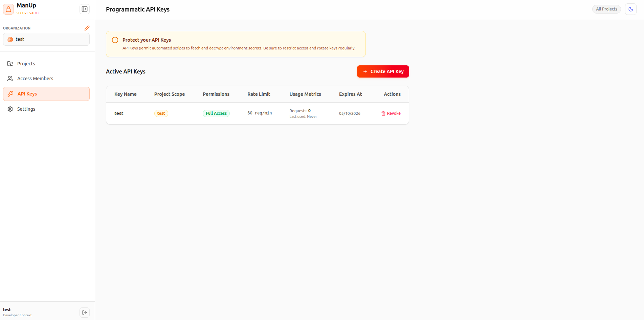Click the test project scope badge
Viewport: 644px width, 320px height.
(x=161, y=113)
